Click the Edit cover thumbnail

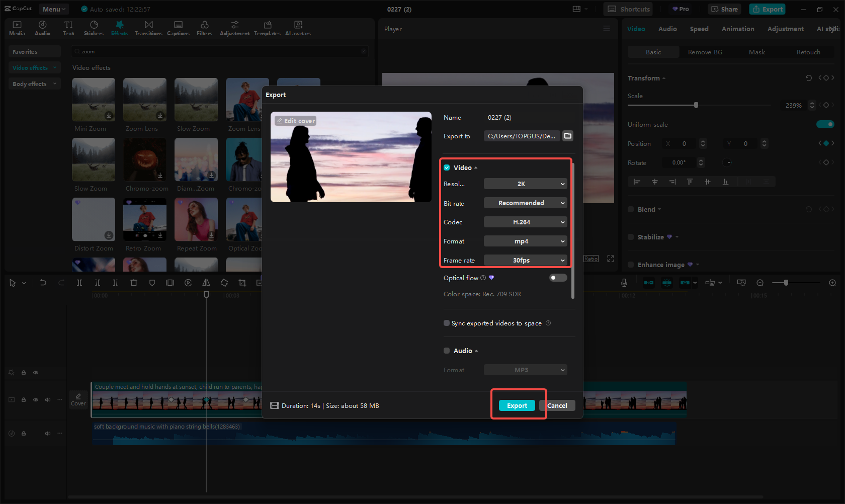click(296, 121)
